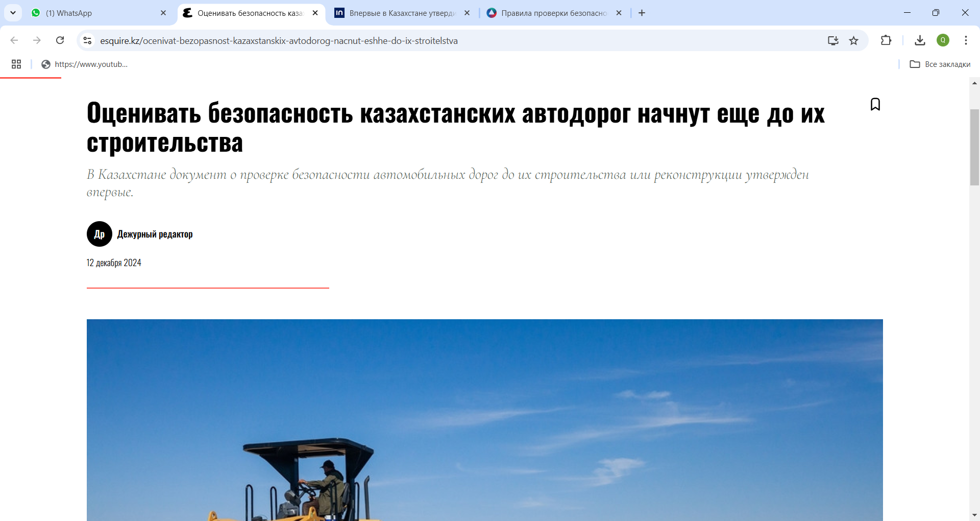Screen dimensions: 980x521
Task: Open the Extensions puzzle icon
Action: (x=886, y=40)
